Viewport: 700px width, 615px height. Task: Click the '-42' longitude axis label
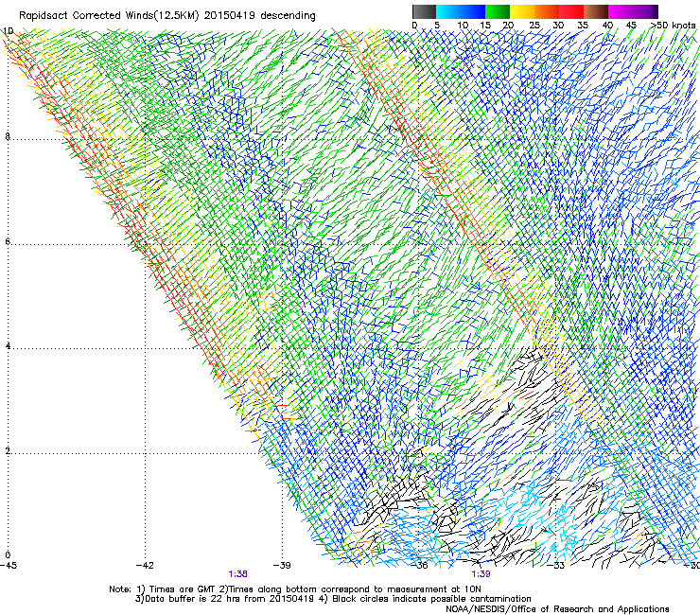coord(145,565)
